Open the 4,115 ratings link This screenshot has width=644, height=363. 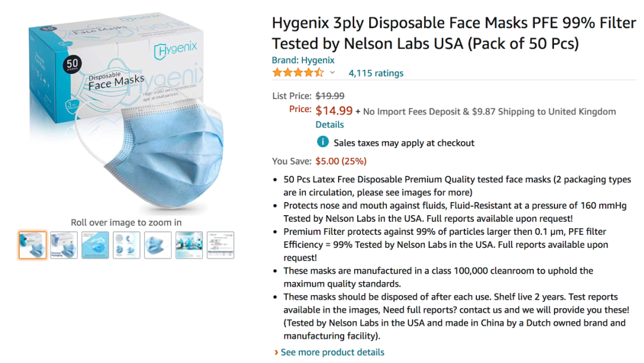(x=376, y=73)
